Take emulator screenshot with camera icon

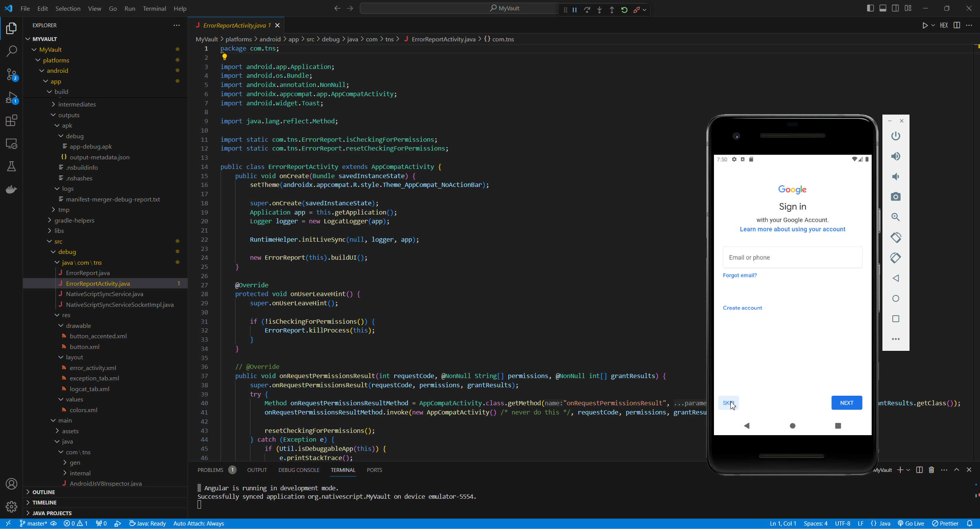click(895, 197)
